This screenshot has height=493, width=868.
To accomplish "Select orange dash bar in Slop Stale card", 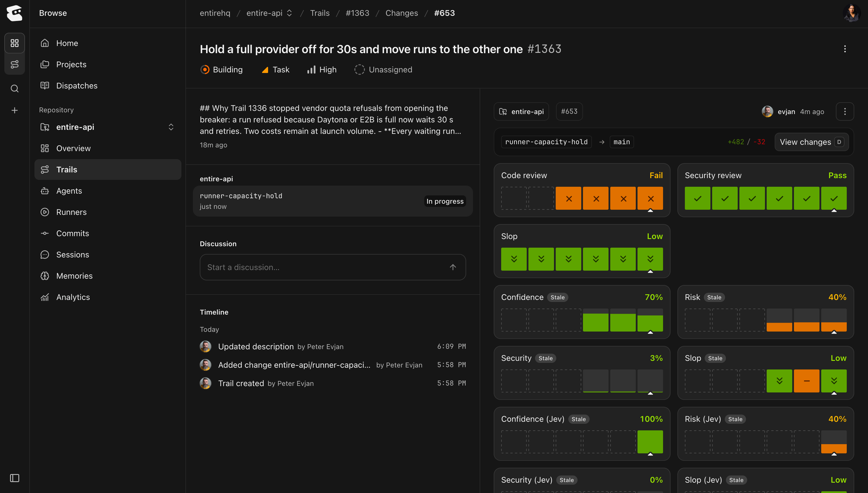I will pyautogui.click(x=807, y=381).
